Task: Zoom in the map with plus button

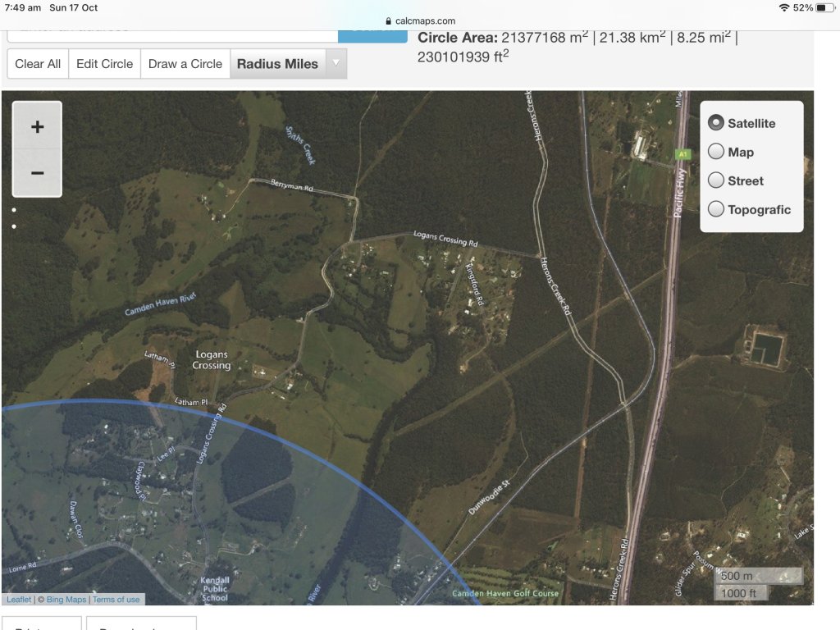Action: click(37, 126)
